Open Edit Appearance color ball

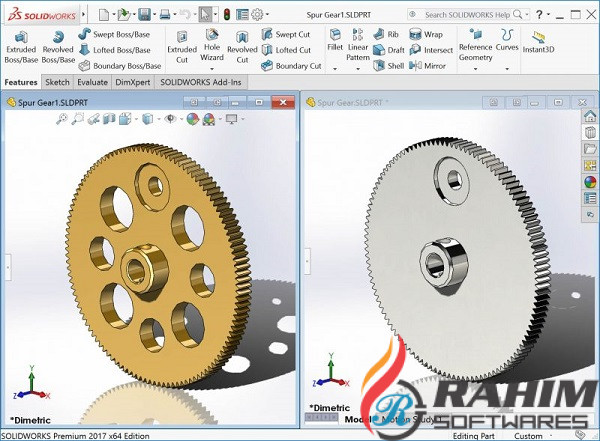(x=192, y=119)
